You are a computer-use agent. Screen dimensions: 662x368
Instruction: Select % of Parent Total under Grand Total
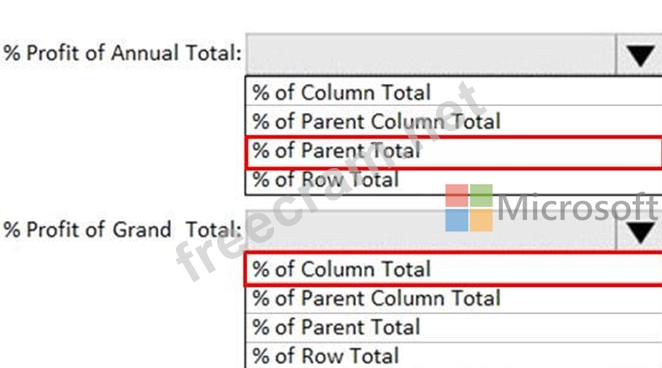(x=453, y=327)
